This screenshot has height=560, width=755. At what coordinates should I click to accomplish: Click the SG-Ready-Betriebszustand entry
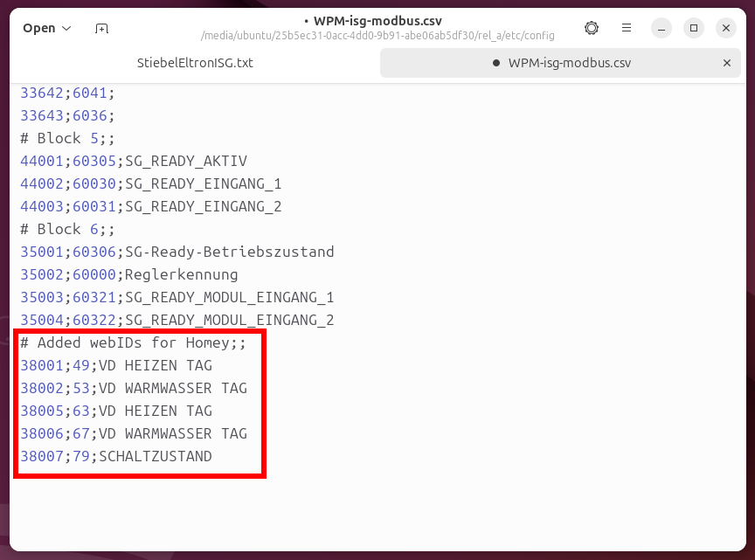[229, 252]
